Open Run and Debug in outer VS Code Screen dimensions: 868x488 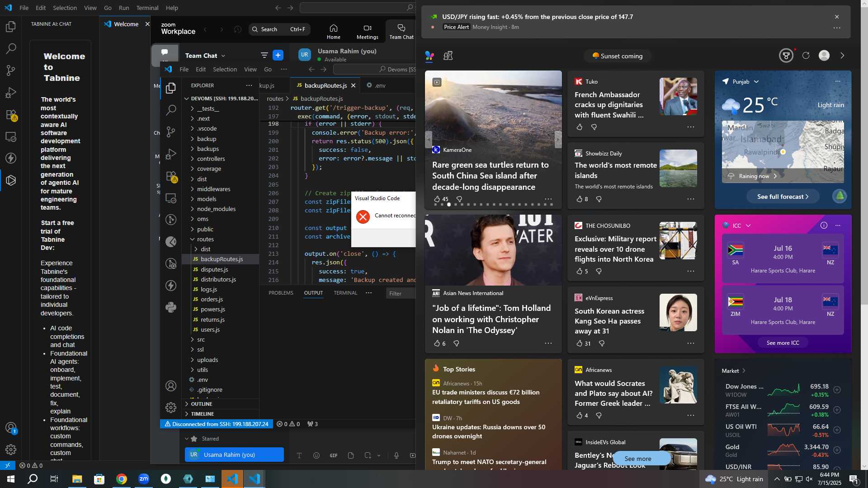tap(11, 93)
